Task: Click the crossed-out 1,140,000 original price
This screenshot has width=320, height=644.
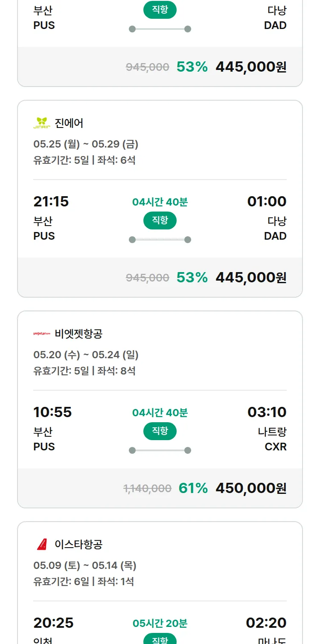Action: click(147, 489)
